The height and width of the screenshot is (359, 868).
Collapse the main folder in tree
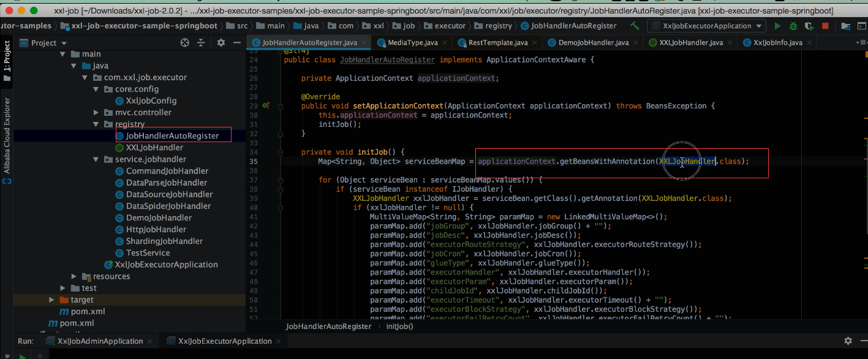click(62, 55)
